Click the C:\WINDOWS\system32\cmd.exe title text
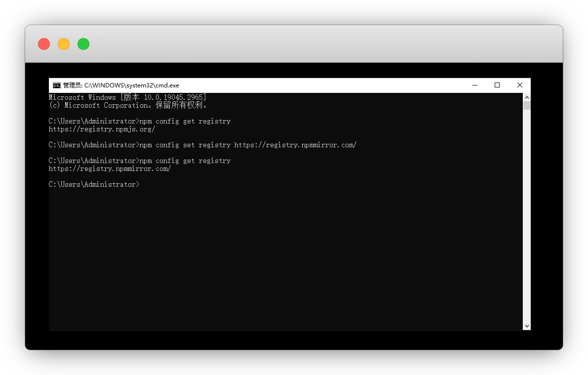This screenshot has width=588, height=375. 131,85
